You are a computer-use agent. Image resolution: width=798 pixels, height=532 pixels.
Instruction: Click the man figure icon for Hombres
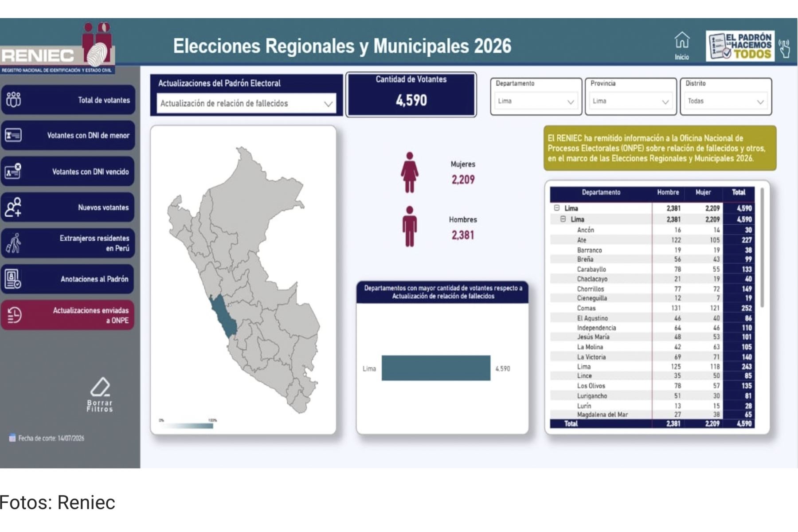(x=410, y=226)
